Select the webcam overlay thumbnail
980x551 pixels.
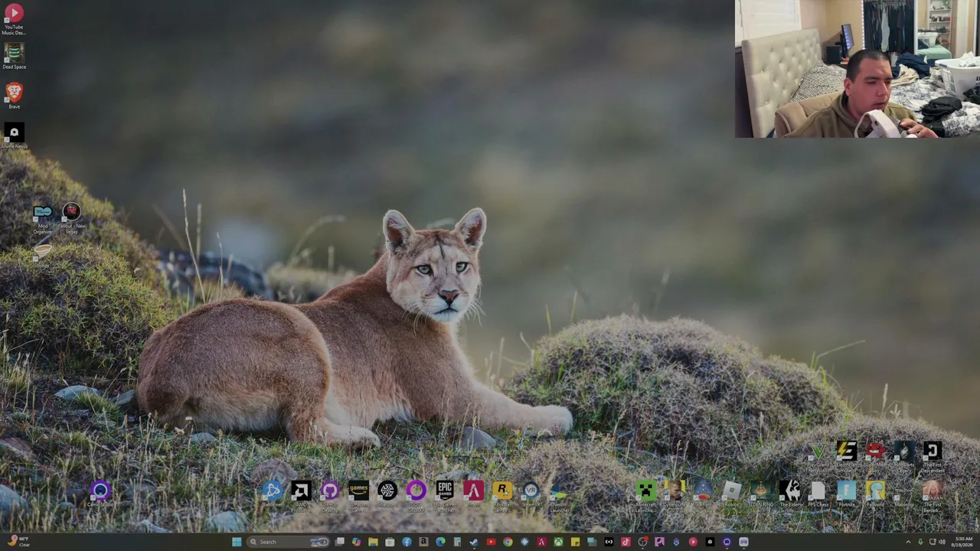coord(857,69)
